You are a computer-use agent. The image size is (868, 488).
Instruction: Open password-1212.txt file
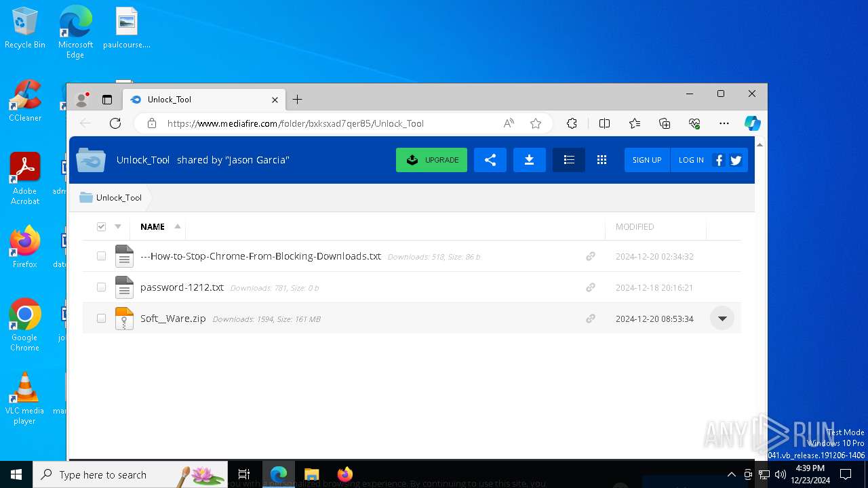click(182, 287)
